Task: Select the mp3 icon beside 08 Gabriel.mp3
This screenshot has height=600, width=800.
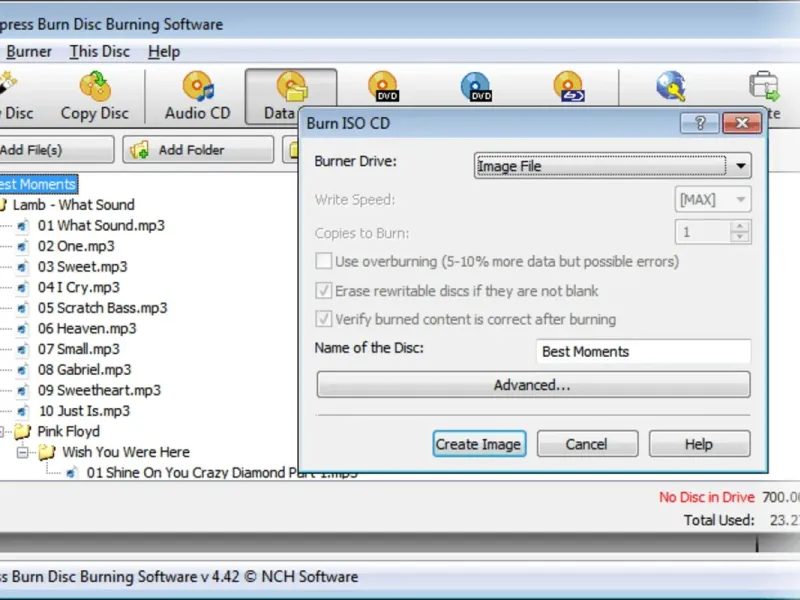Action: pyautogui.click(x=22, y=370)
